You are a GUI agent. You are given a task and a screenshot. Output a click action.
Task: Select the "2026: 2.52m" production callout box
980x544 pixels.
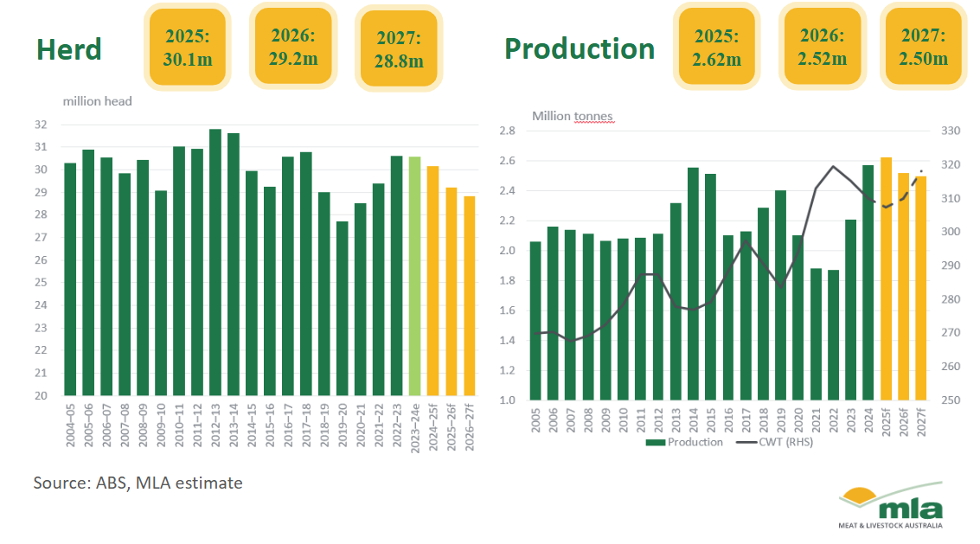click(822, 47)
